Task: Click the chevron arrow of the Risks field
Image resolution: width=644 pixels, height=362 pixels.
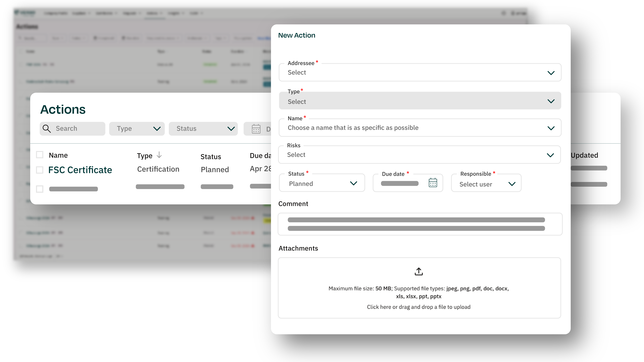Action: click(x=550, y=155)
